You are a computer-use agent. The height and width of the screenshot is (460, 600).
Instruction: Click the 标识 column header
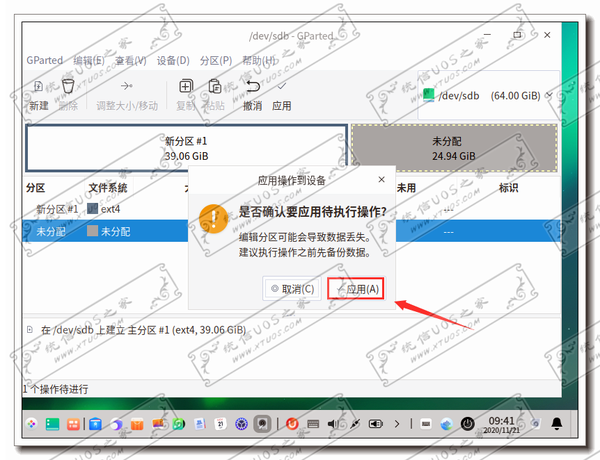tap(509, 188)
